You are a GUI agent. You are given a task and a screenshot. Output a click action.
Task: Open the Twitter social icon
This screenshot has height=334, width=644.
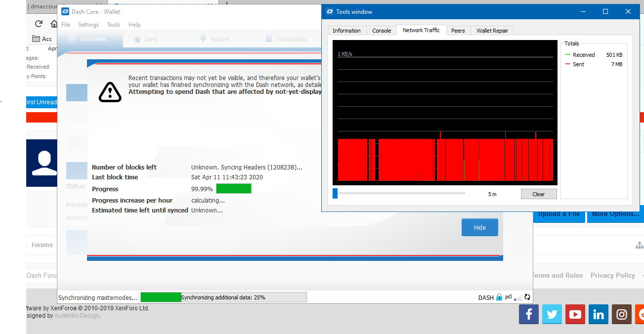coord(552,314)
